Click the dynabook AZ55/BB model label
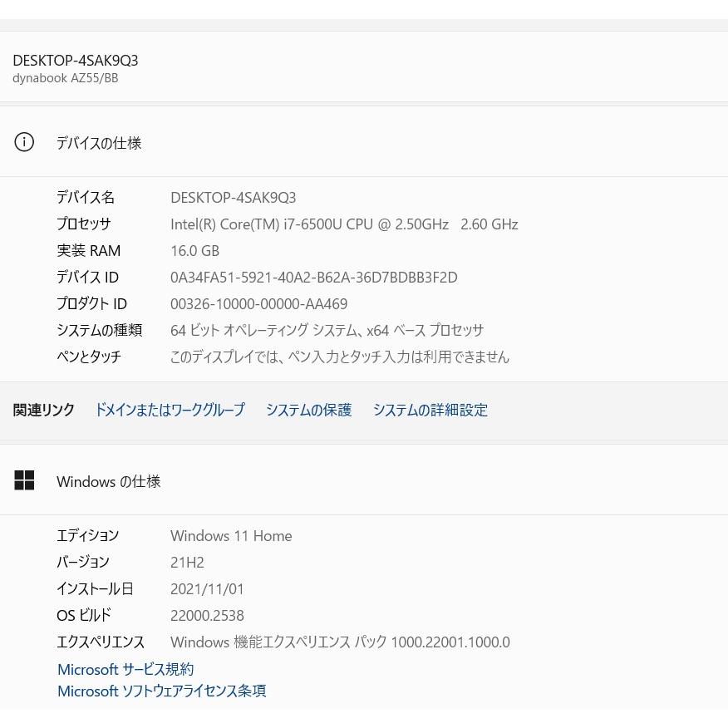 pos(65,77)
